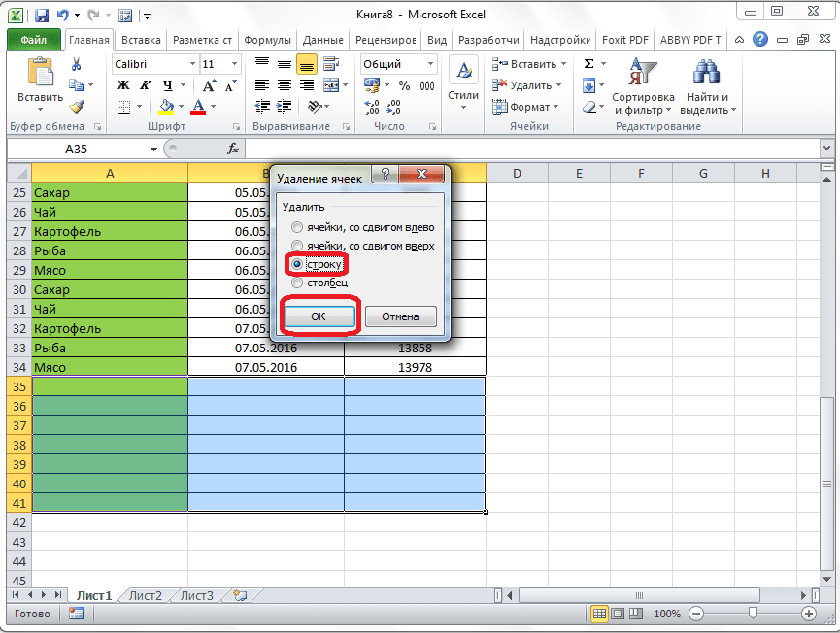The image size is (840, 633).
Task: Confirm deletion with OK button
Action: 318,316
